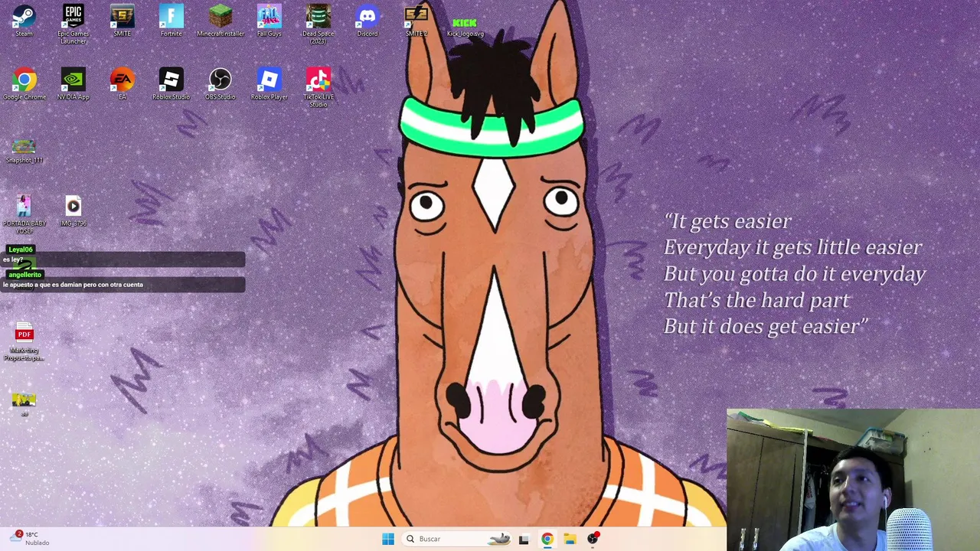980x551 pixels.
Task: Open the Steam desktop shortcut
Action: pyautogui.click(x=24, y=21)
